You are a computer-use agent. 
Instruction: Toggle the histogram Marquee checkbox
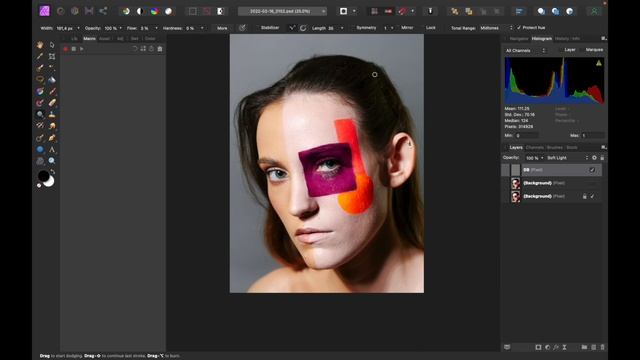pos(581,50)
